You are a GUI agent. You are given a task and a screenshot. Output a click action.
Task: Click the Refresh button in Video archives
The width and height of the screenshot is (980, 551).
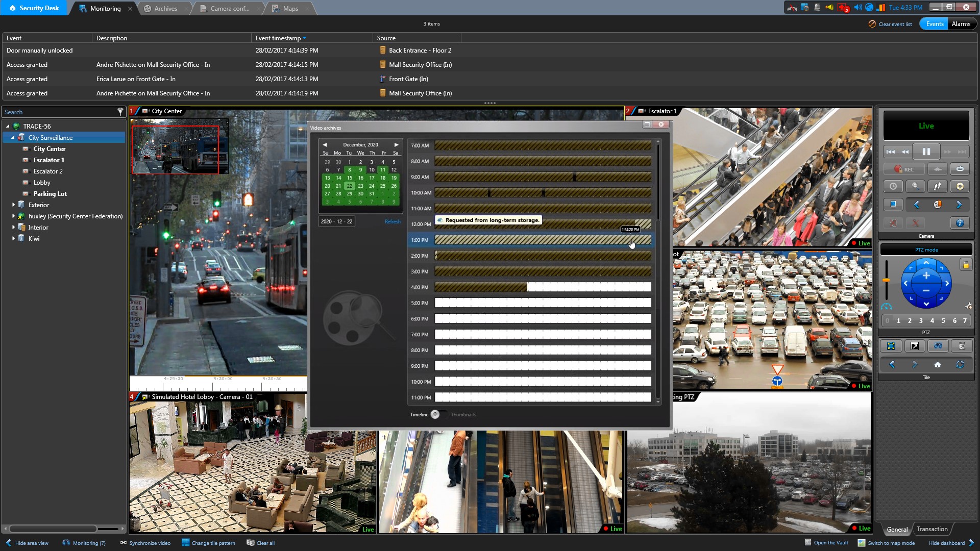click(x=391, y=221)
